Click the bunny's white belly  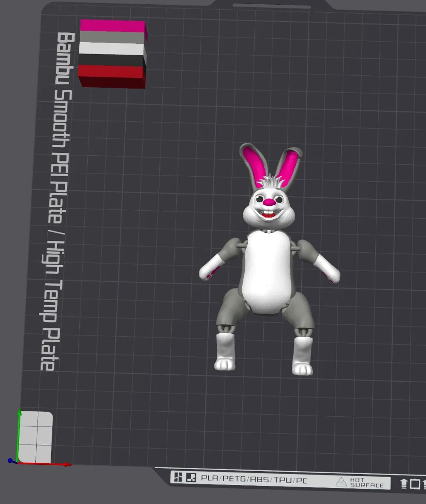click(x=267, y=272)
